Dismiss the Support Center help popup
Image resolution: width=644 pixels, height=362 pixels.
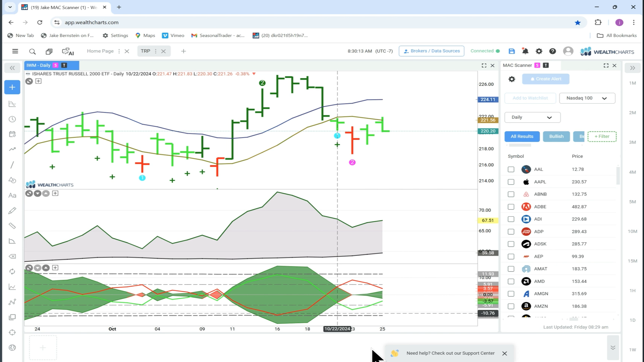coord(504,353)
